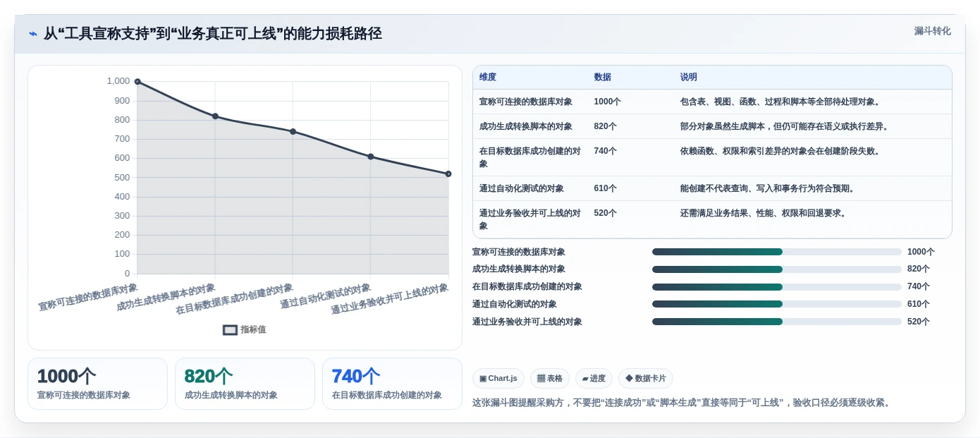Click the 500 y-axis label
Screen dimensions: 980x438
(122, 177)
